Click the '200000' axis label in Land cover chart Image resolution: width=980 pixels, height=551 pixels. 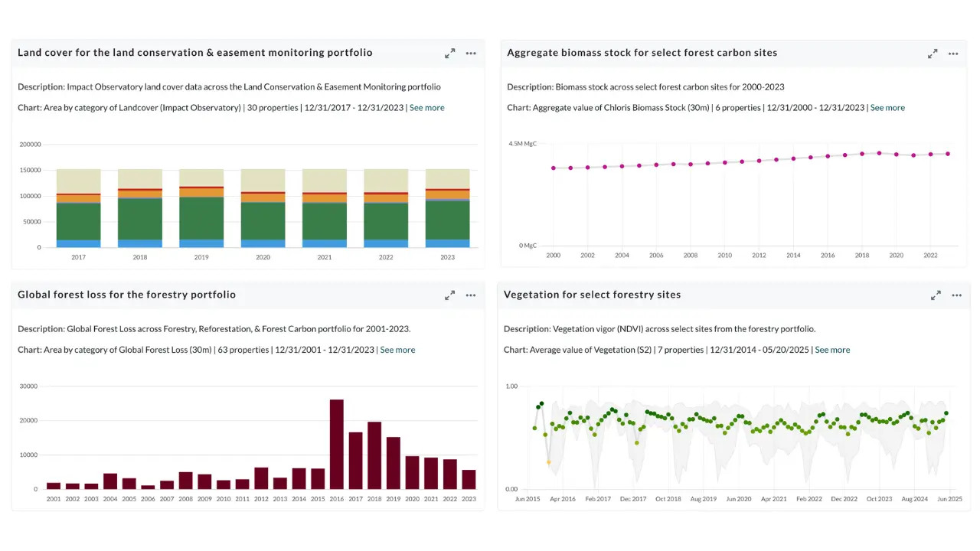click(30, 145)
